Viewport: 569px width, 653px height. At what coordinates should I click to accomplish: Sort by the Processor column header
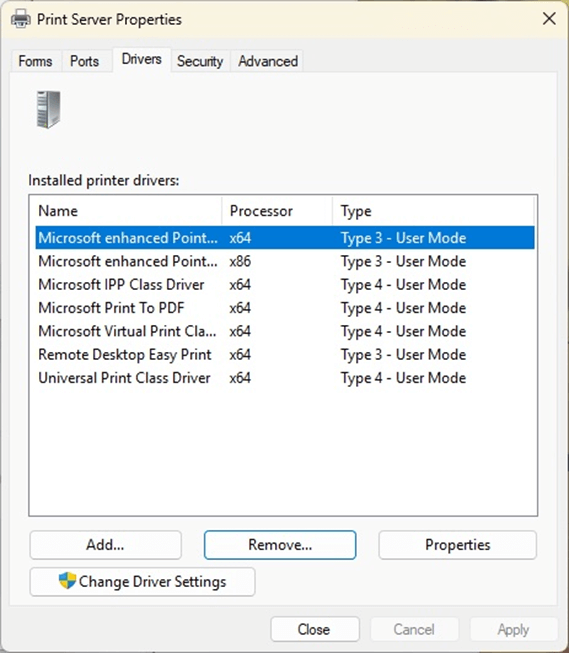pos(277,211)
